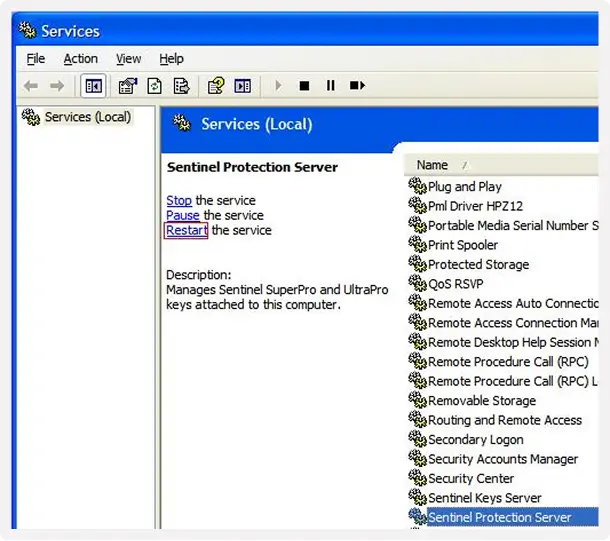Select the Removable Storage service
The height and width of the screenshot is (541, 610).
tap(482, 401)
